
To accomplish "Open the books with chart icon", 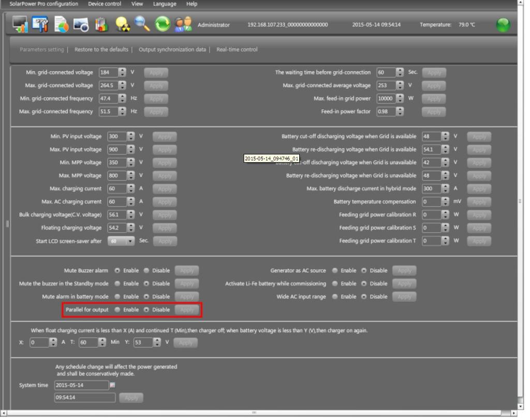I will click(101, 25).
